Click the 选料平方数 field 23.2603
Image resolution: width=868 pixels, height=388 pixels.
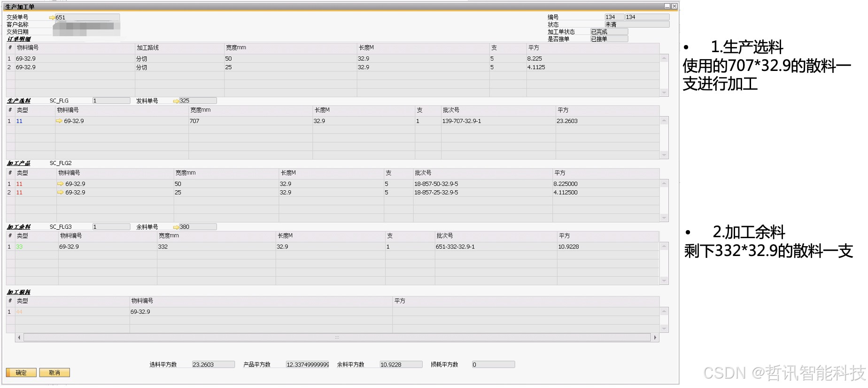[x=213, y=365]
